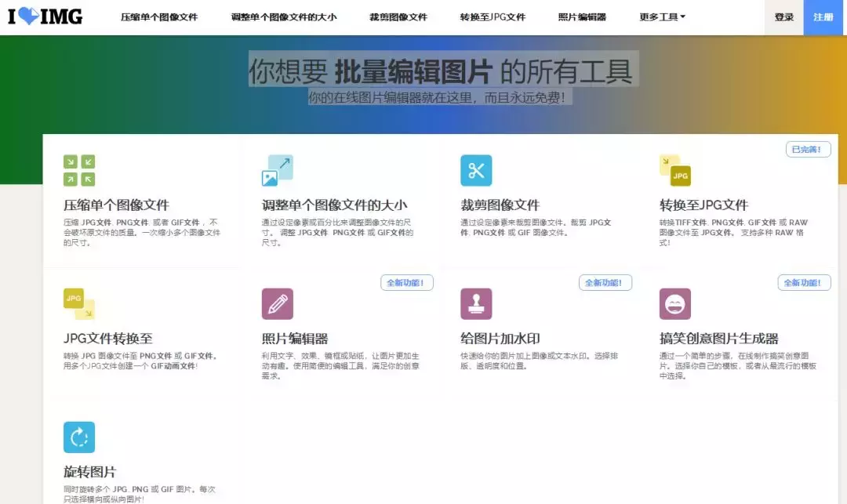Select the scissors crop image icon
Screen dimensions: 847x504
pos(476,171)
